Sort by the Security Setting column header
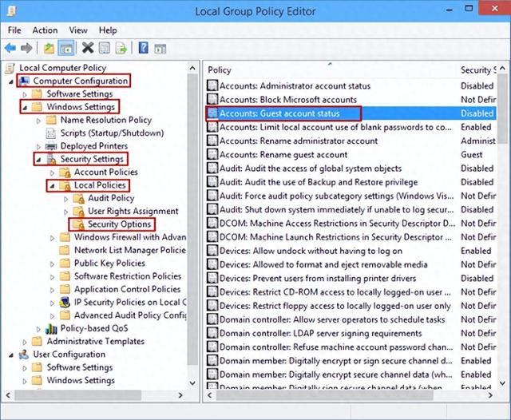This screenshot has height=420, width=511. coord(477,69)
